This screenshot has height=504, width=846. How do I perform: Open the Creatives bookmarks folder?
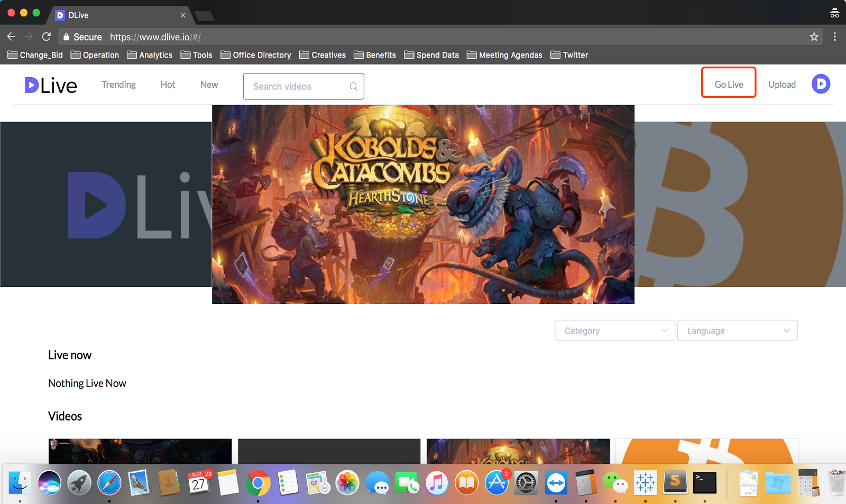323,55
